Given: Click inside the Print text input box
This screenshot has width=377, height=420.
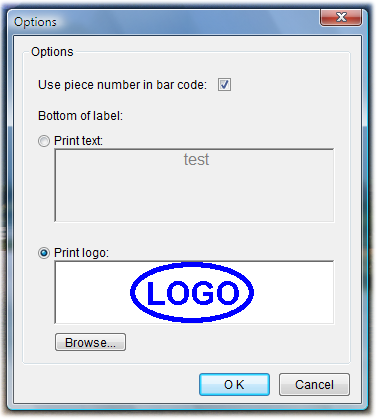Looking at the screenshot, I should pyautogui.click(x=194, y=185).
